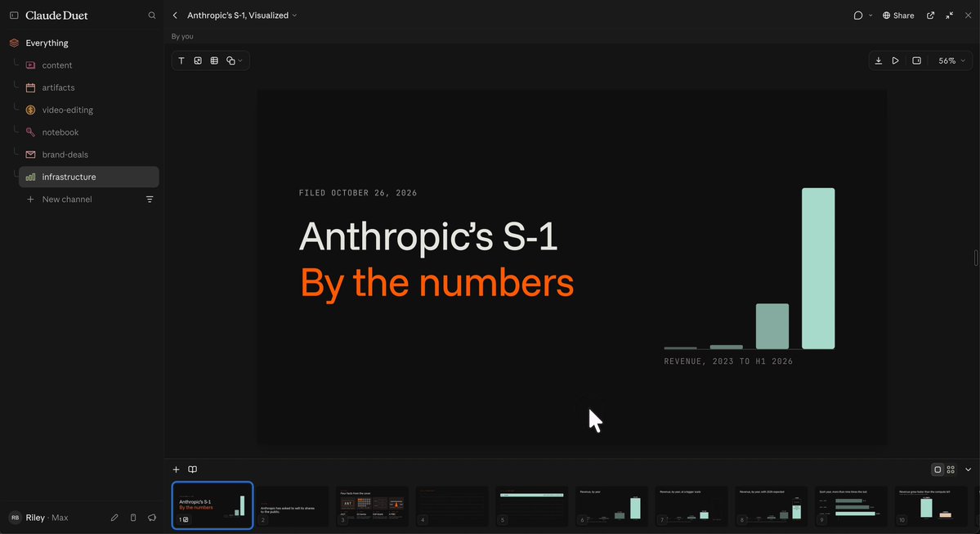Select slide 5 thumbnail
980x534 pixels.
pos(532,506)
